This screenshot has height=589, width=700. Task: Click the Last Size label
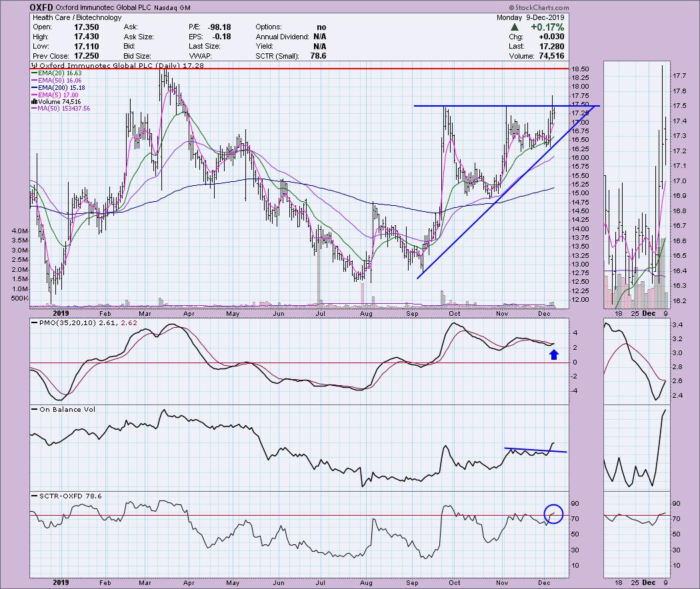pyautogui.click(x=205, y=47)
